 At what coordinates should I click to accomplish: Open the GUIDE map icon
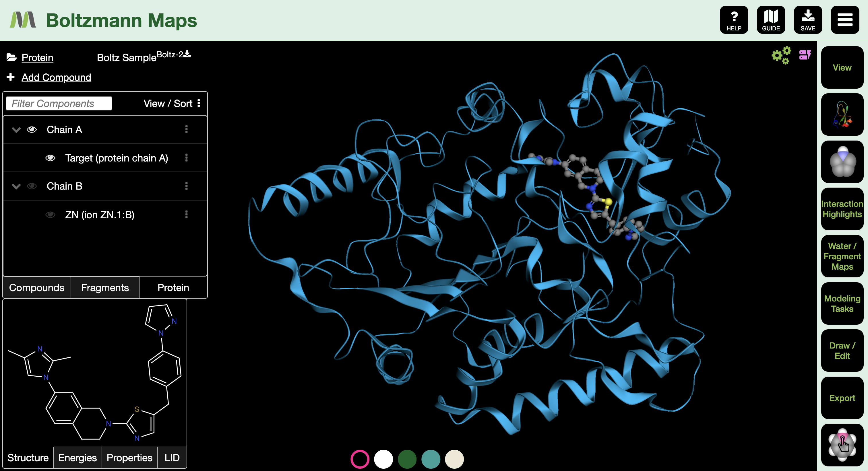[x=771, y=20]
